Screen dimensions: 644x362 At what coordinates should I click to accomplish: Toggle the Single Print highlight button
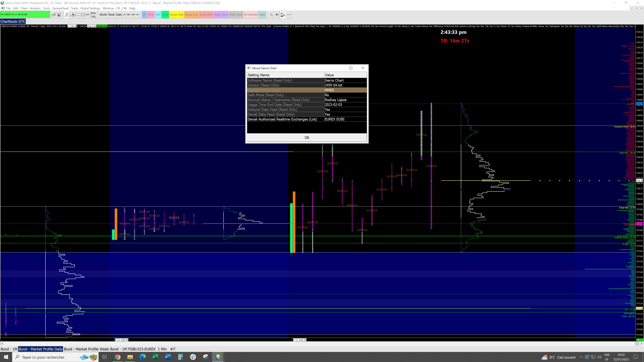click(x=206, y=15)
